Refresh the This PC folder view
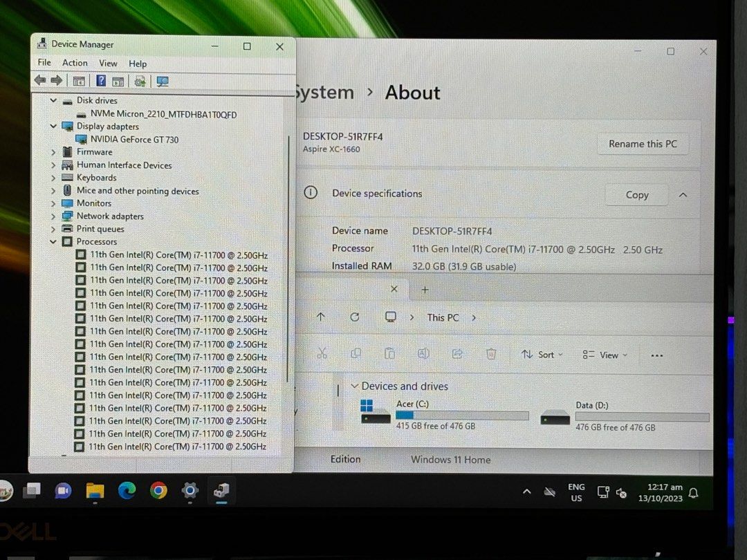The width and height of the screenshot is (747, 560). pyautogui.click(x=355, y=317)
